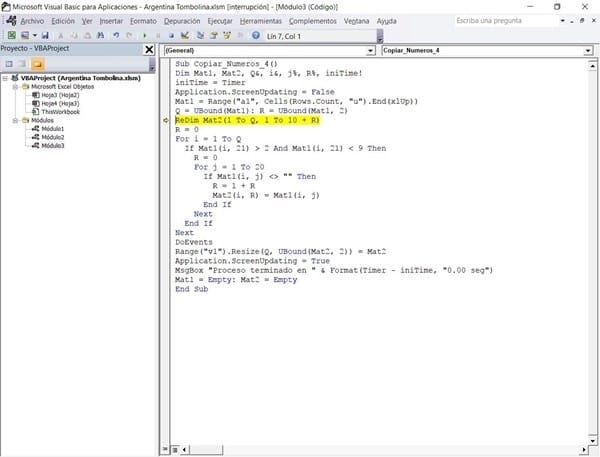The image size is (600, 457).
Task: Click the Undo arrow icon
Action: (116, 34)
